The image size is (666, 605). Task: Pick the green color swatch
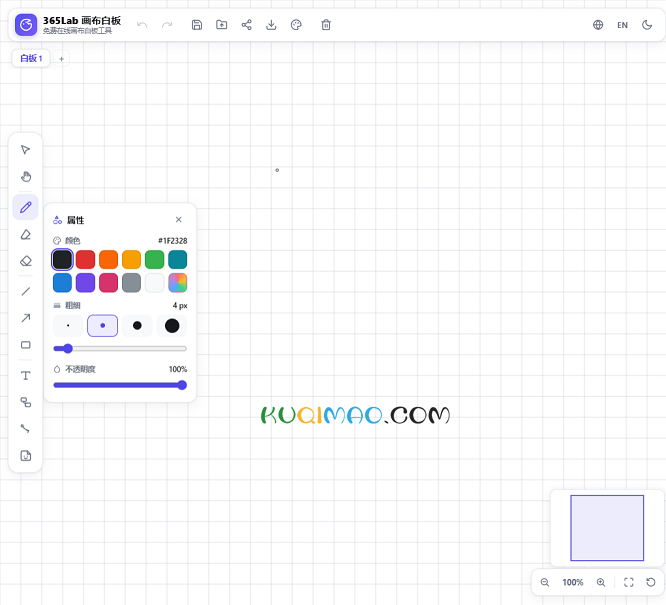[155, 260]
